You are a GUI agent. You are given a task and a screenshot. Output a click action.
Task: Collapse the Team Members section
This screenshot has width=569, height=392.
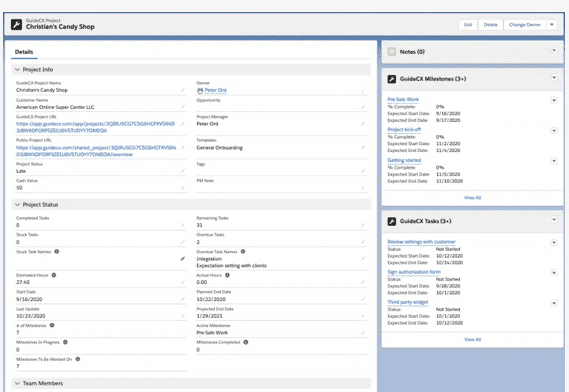pos(17,383)
